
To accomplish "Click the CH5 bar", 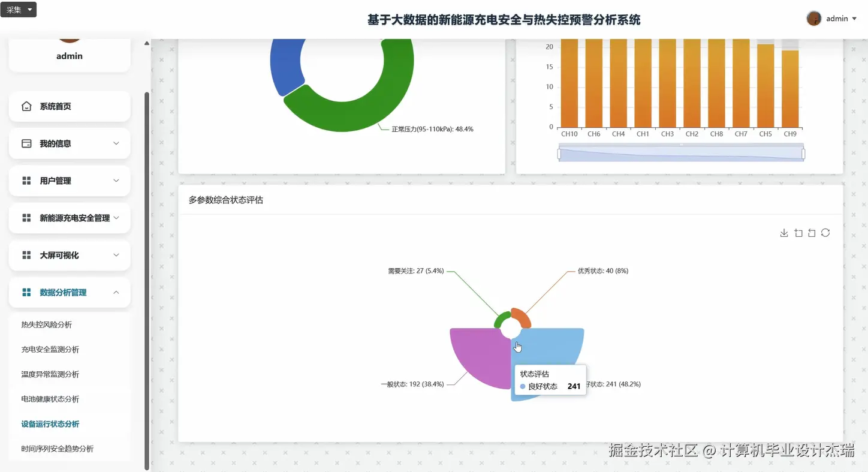I will 765,85.
